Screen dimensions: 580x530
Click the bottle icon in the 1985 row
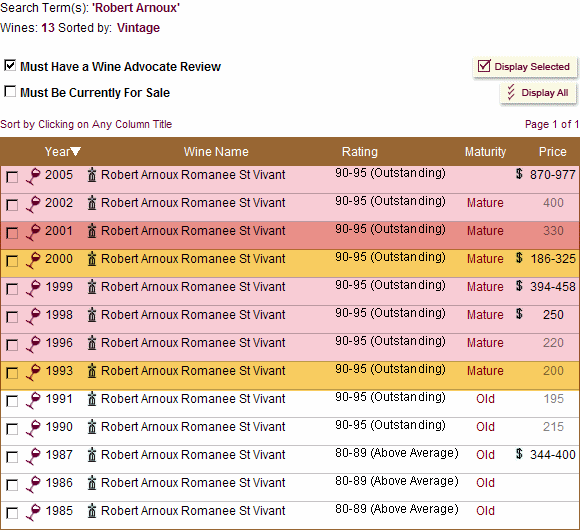(92, 512)
